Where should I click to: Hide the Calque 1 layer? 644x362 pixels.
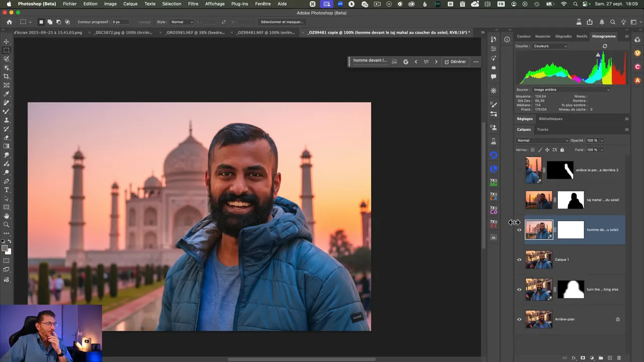[519, 260]
